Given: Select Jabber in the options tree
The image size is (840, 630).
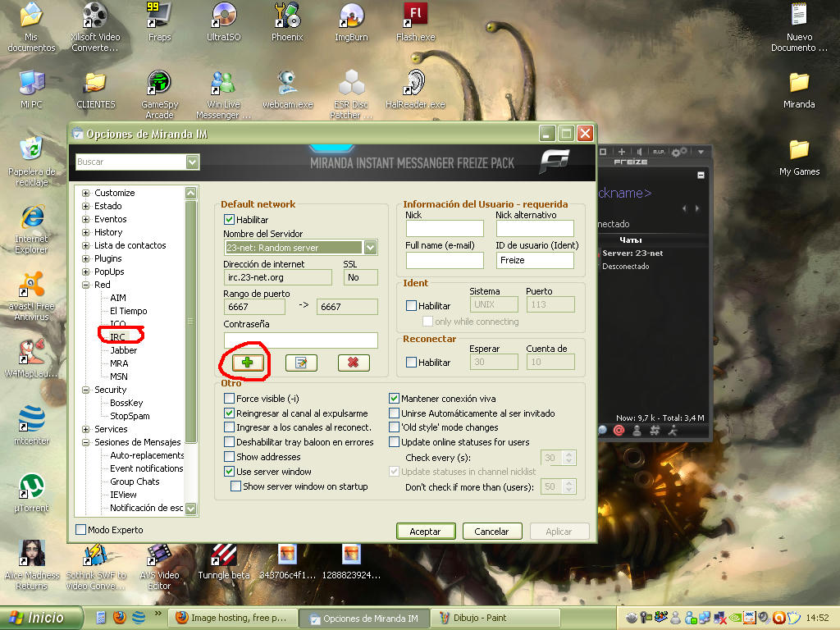Looking at the screenshot, I should pyautogui.click(x=124, y=350).
